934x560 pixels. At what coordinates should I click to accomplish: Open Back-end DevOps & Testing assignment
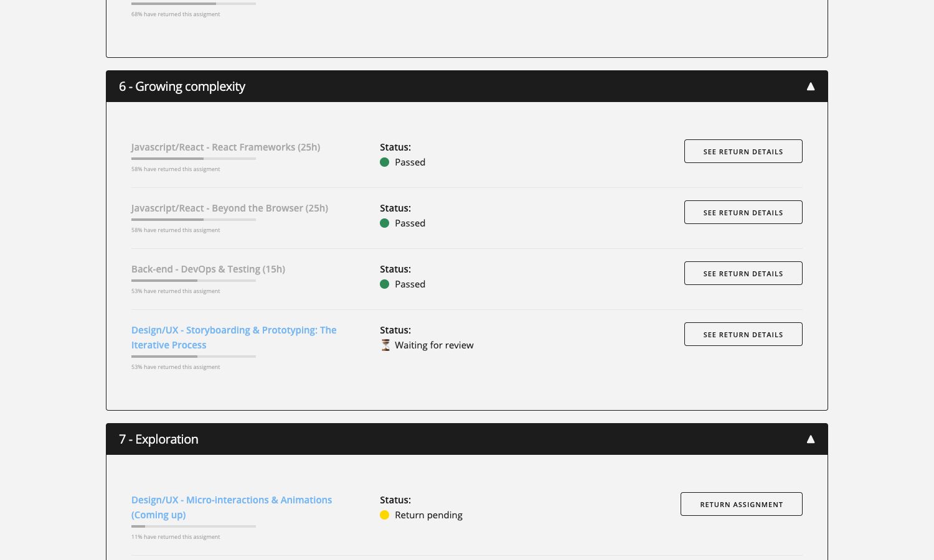point(208,269)
